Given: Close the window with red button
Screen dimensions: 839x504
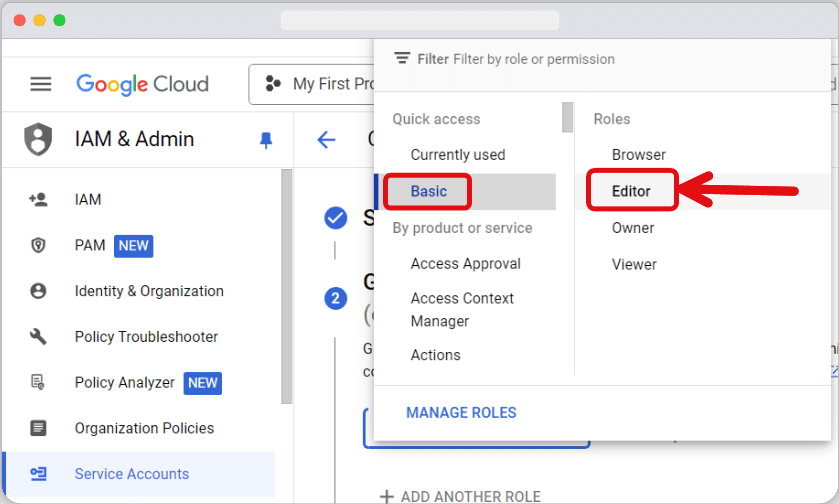Looking at the screenshot, I should (20, 20).
